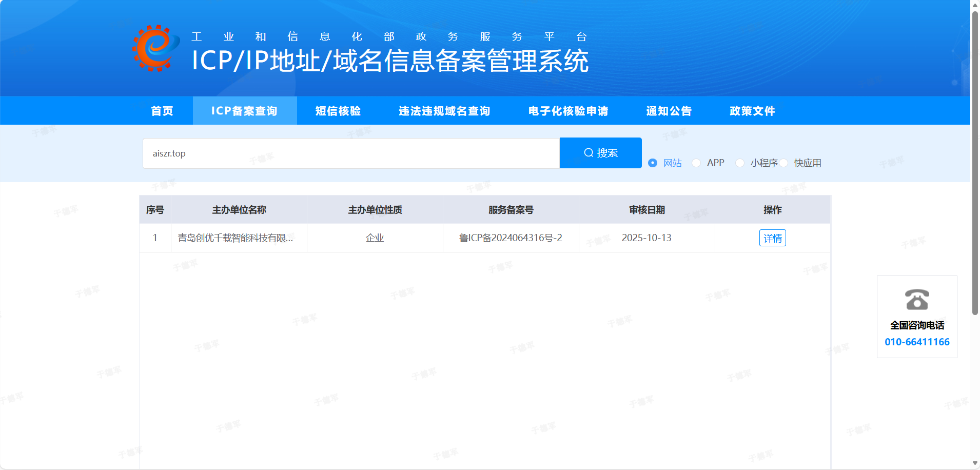Screen dimensions: 980x470
Task: Click the 服务备案号 column header
Action: point(511,210)
